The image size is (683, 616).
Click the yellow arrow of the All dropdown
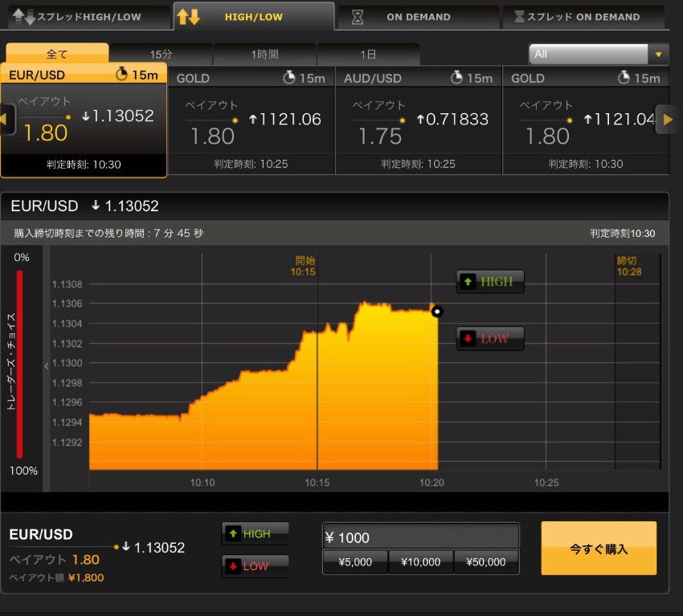[x=659, y=55]
